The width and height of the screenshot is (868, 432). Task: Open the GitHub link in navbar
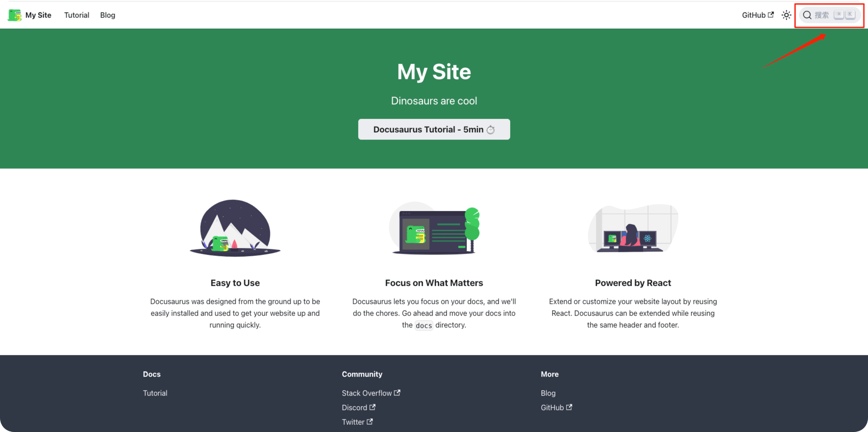pyautogui.click(x=758, y=15)
